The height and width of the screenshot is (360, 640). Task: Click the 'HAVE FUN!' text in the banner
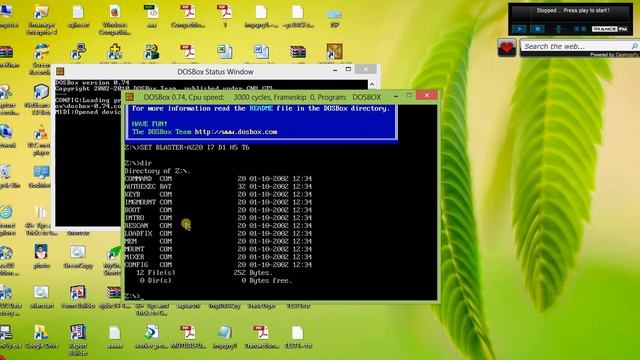(149, 124)
